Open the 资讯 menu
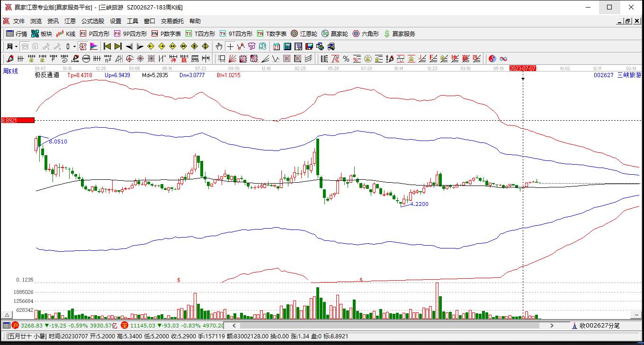 tap(53, 21)
